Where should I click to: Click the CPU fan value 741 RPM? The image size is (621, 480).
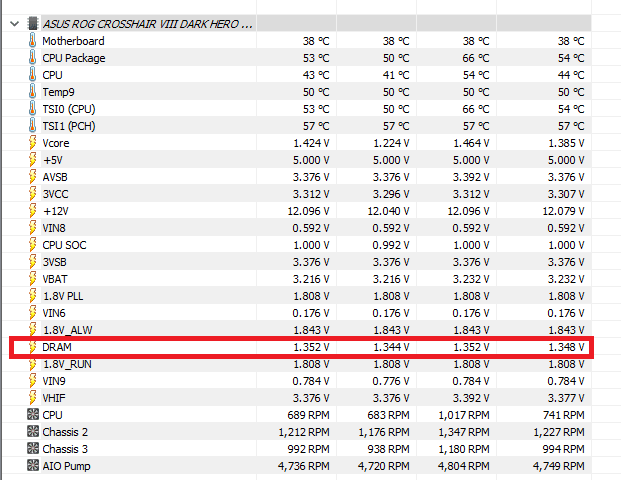[x=564, y=415]
